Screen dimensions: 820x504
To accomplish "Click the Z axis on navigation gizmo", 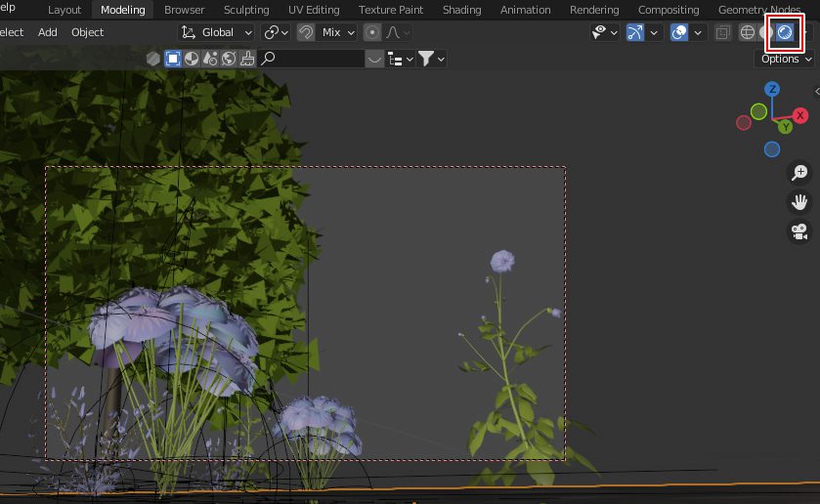I will (x=772, y=89).
